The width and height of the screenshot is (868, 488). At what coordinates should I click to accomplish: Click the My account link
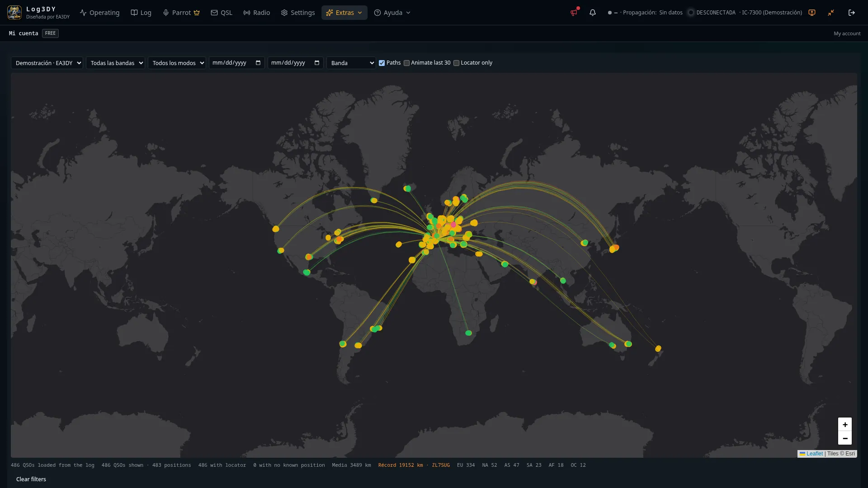tap(847, 33)
